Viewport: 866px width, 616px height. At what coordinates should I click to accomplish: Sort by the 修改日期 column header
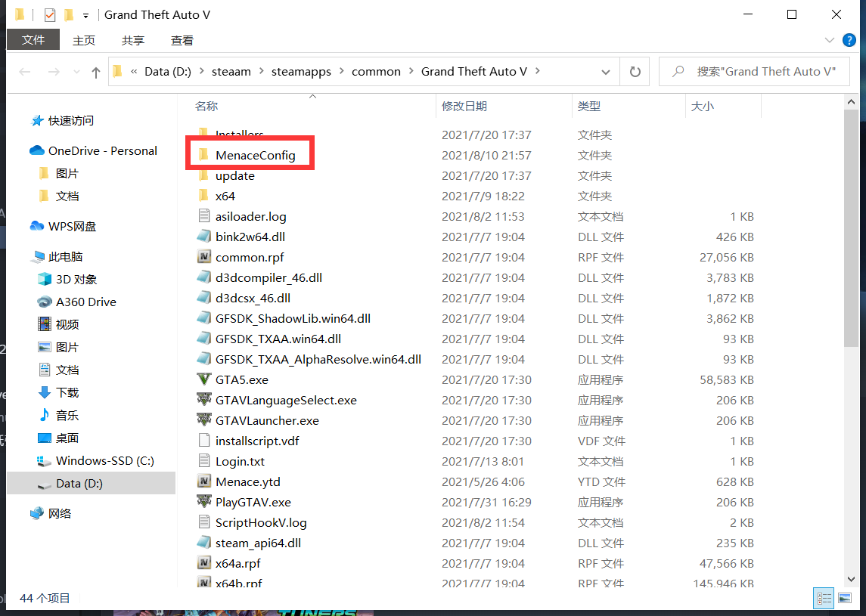(464, 106)
